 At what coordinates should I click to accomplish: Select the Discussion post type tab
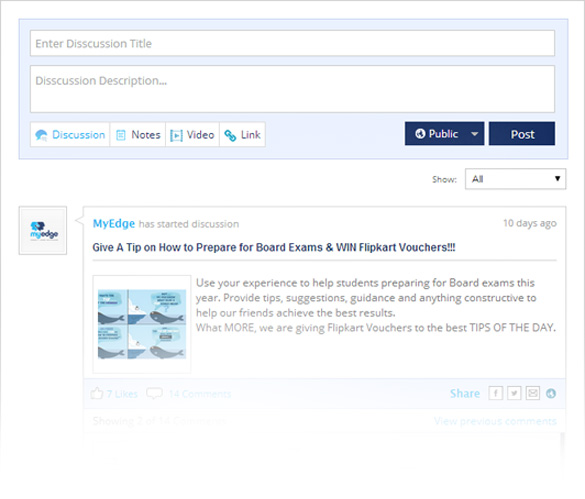point(70,134)
